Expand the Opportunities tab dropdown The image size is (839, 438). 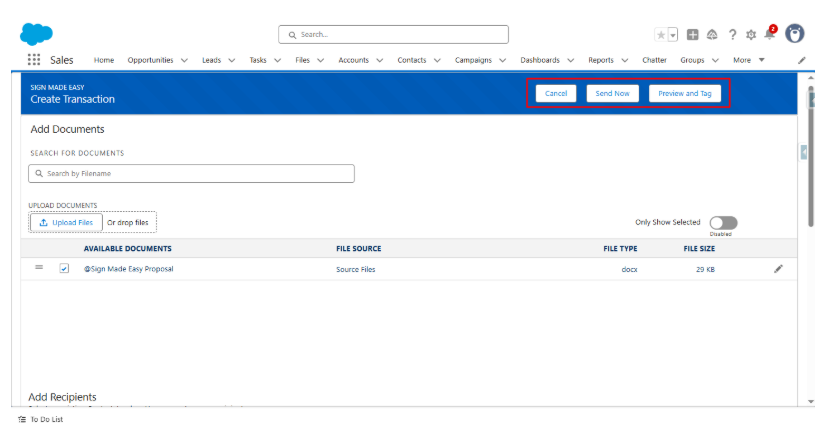pyautogui.click(x=184, y=60)
